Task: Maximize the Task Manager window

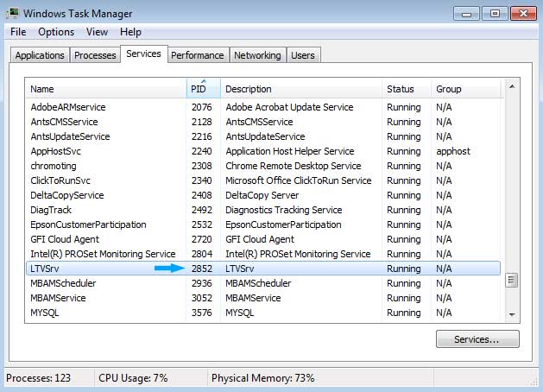Action: coord(495,14)
